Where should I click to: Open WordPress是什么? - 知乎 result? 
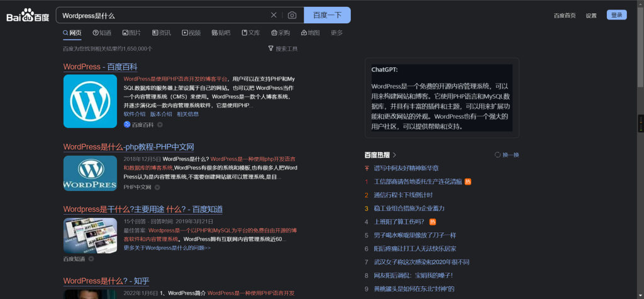pos(106,281)
